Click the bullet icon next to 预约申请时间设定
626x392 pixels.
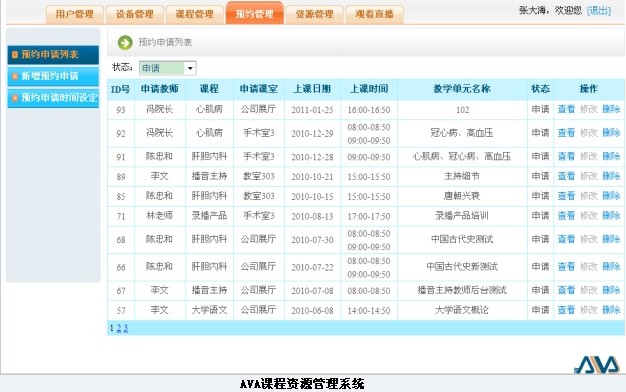(x=15, y=98)
